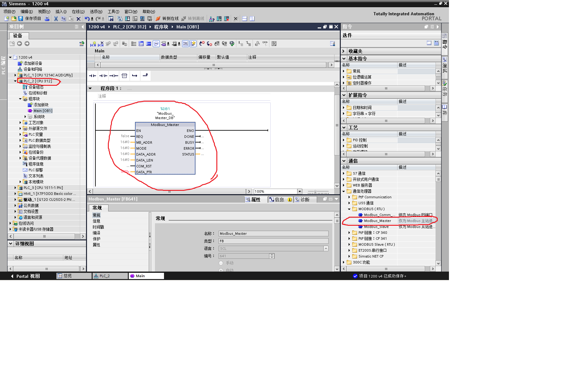The image size is (588, 386).
Task: Click the Save project disk icon
Action: pyautogui.click(x=21, y=19)
